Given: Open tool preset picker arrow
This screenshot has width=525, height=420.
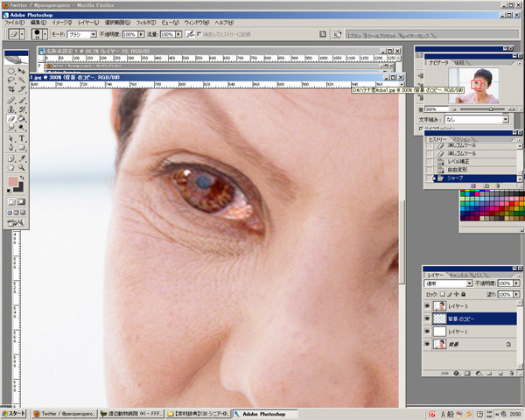Looking at the screenshot, I should click(22, 34).
